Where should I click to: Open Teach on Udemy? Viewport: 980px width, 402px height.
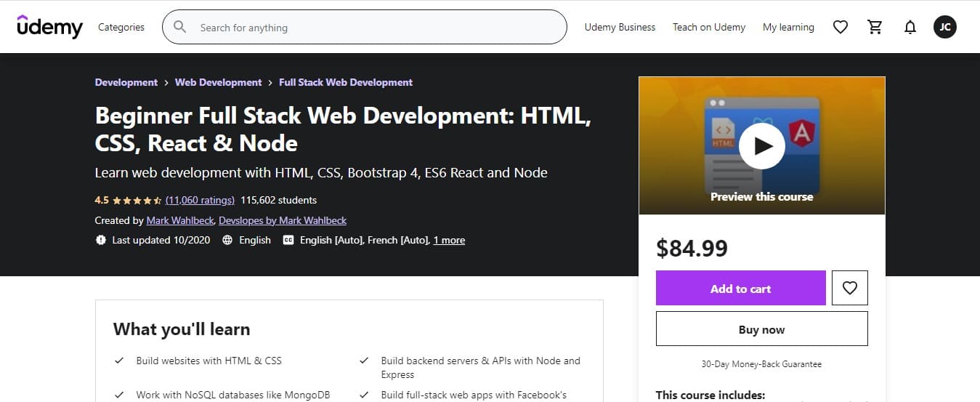(709, 27)
